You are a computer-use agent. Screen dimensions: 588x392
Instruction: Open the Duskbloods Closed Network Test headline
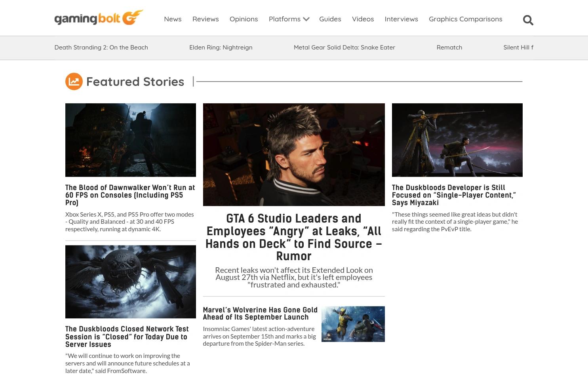click(127, 337)
